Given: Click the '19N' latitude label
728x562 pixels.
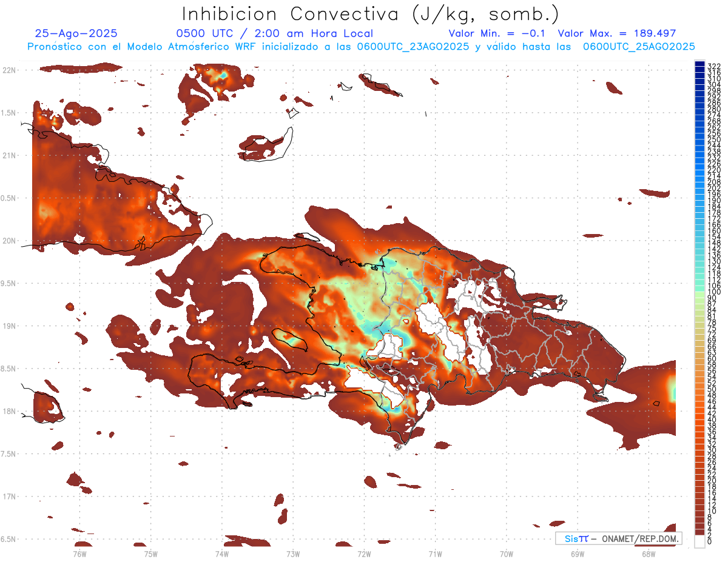Looking at the screenshot, I should point(10,326).
